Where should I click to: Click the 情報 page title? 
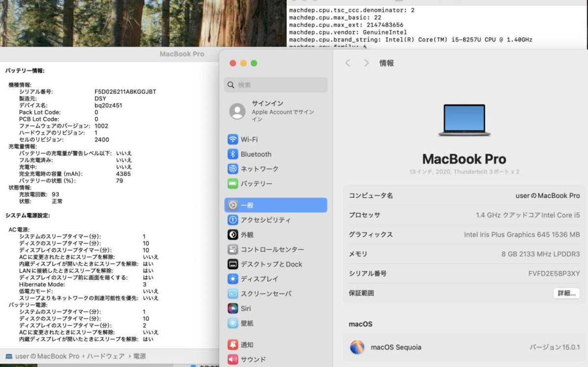[387, 63]
